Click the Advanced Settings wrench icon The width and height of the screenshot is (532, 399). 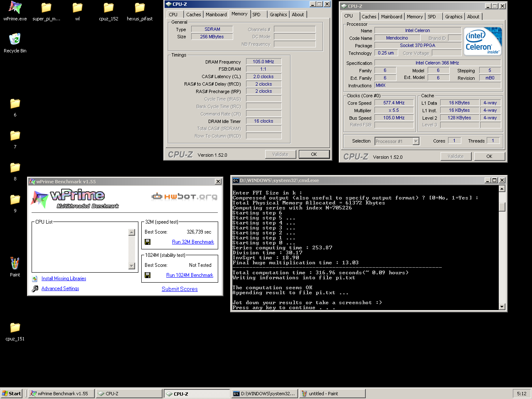pyautogui.click(x=35, y=288)
